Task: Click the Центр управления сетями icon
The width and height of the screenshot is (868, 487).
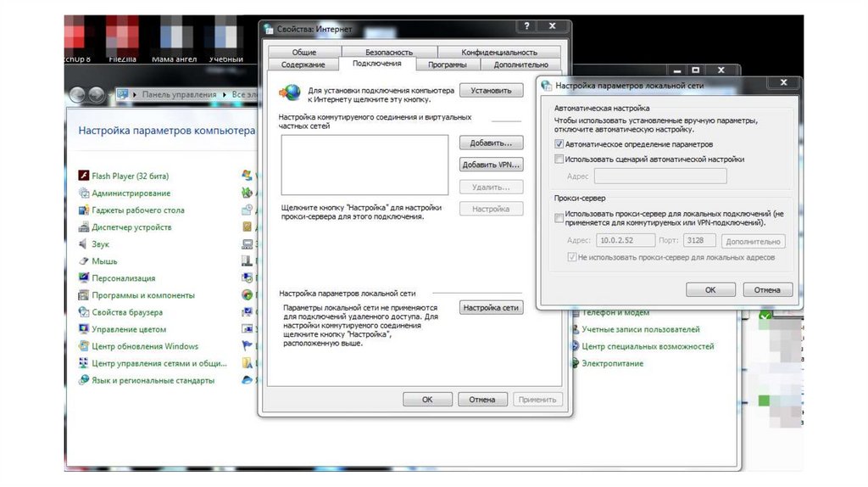Action: click(84, 363)
